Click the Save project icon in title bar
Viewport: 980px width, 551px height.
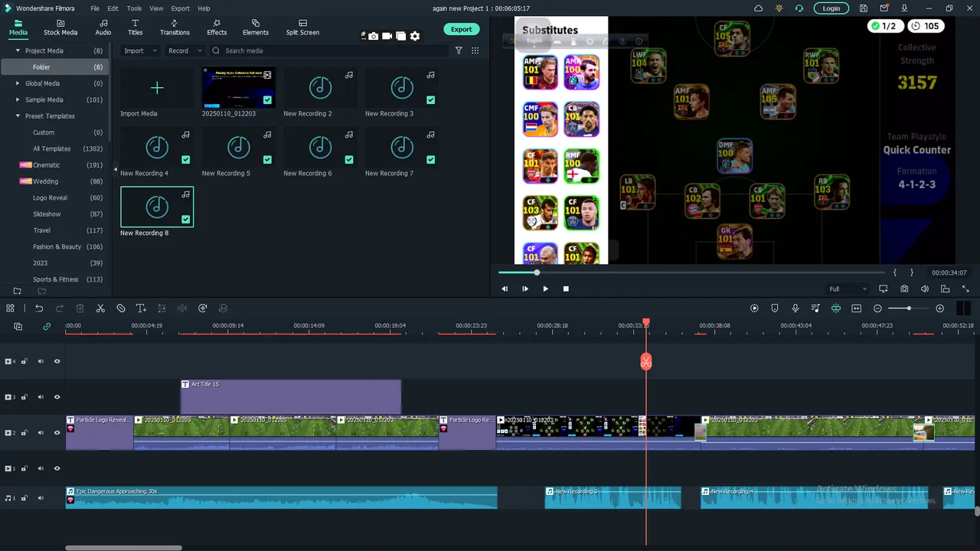point(864,8)
